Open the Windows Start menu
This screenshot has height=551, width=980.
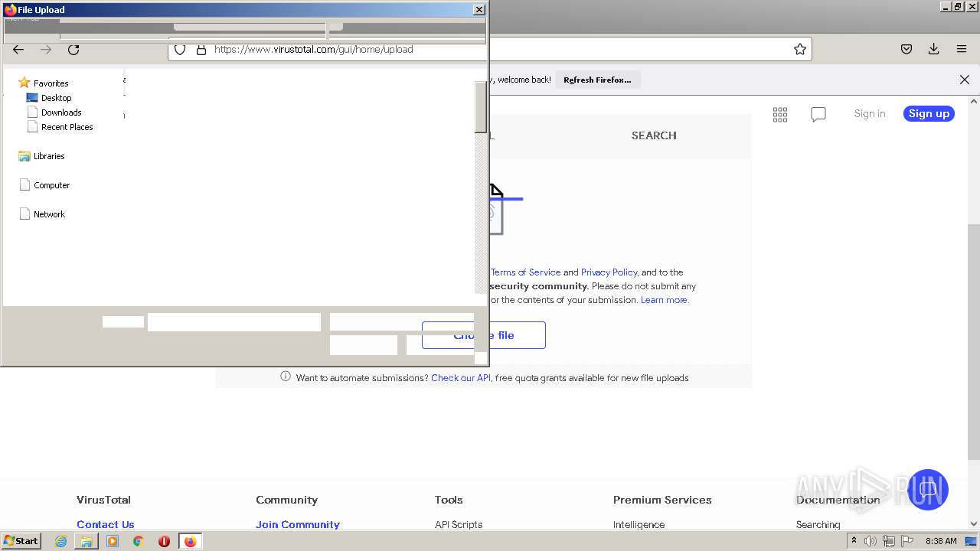point(21,541)
